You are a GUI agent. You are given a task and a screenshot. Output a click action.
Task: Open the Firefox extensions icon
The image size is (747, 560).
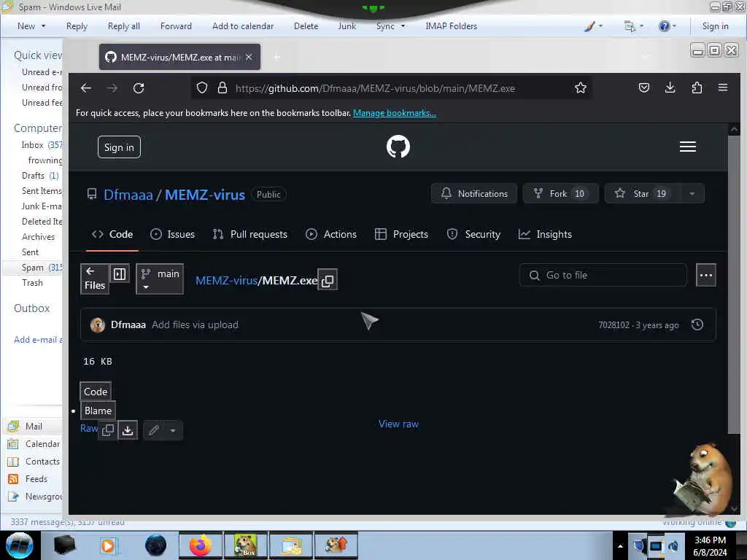(697, 87)
